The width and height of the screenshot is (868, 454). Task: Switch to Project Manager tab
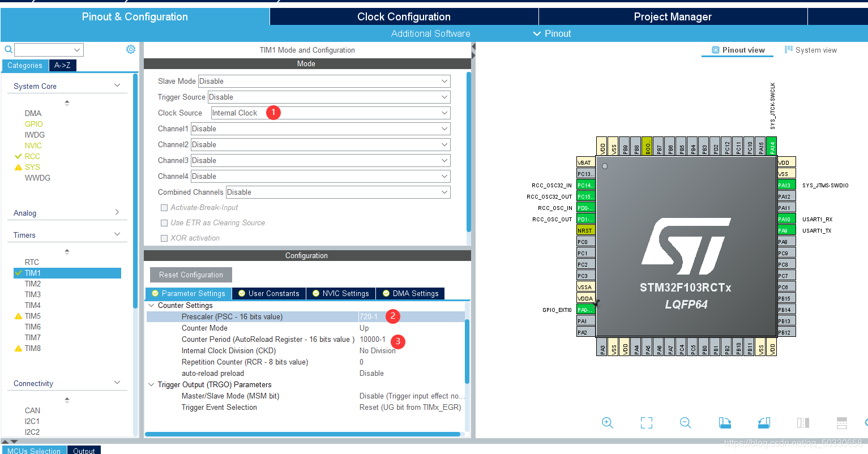tap(673, 16)
